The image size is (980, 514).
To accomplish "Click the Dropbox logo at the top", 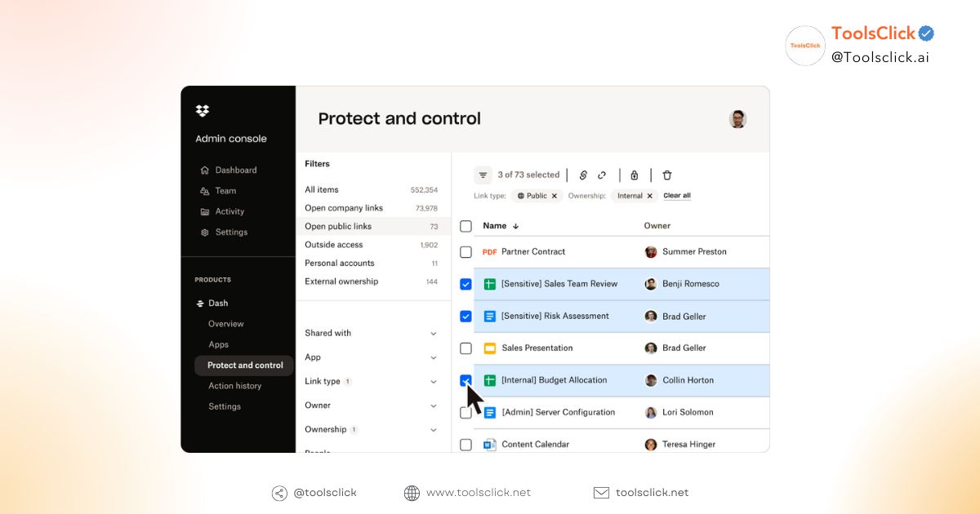I will click(x=202, y=110).
